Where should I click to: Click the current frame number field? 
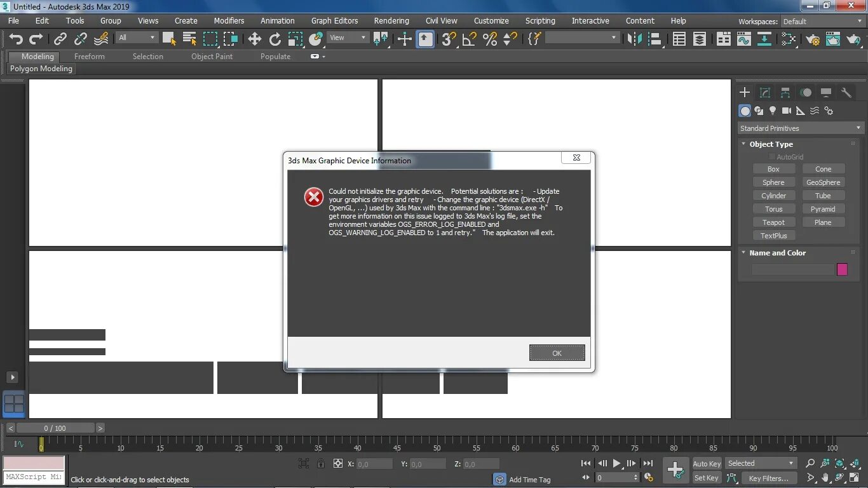(616, 477)
